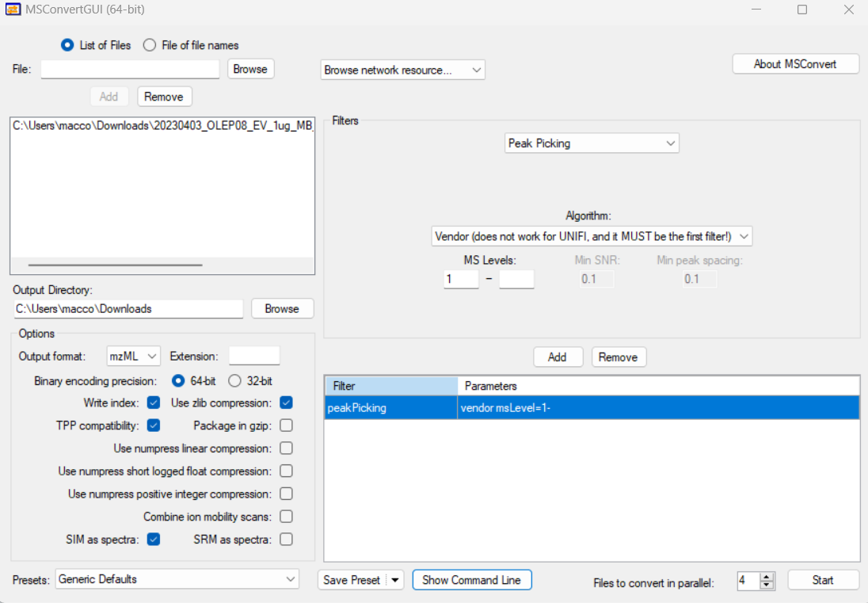The image size is (868, 603).
Task: Select the File of file names option
Action: coord(150,45)
